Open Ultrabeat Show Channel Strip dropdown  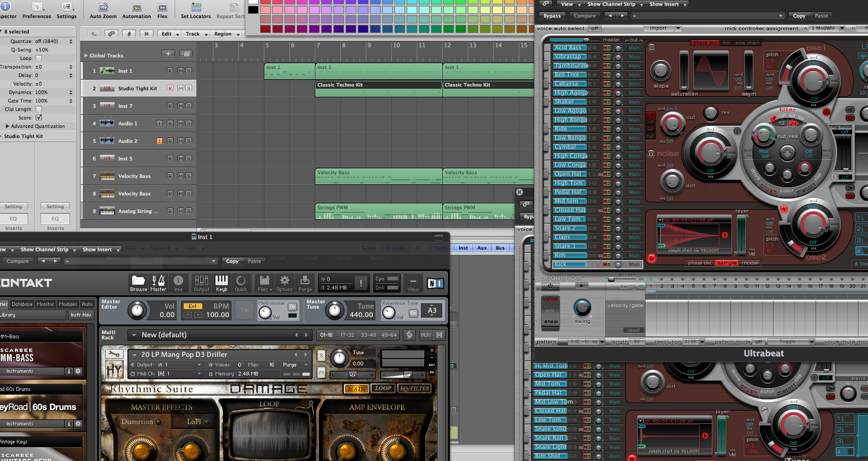pyautogui.click(x=614, y=4)
